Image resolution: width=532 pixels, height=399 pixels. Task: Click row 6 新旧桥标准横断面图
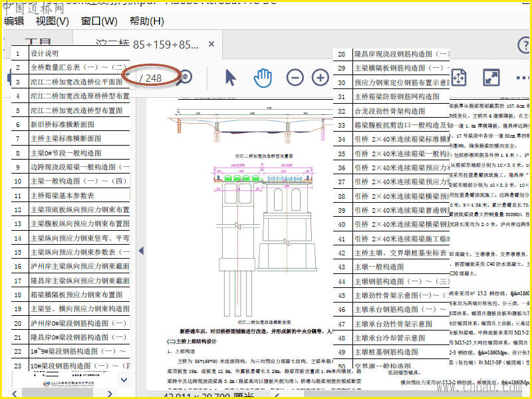coord(70,124)
